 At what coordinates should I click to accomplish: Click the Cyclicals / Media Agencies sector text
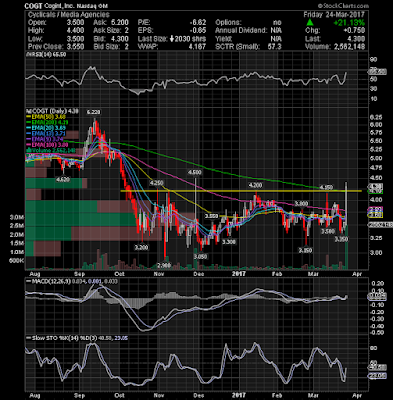[x=68, y=15]
